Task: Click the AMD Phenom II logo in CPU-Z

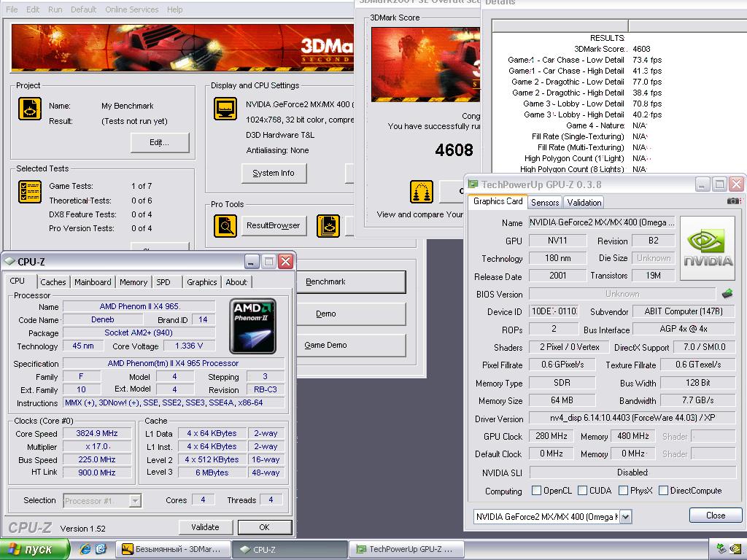Action: click(x=252, y=326)
